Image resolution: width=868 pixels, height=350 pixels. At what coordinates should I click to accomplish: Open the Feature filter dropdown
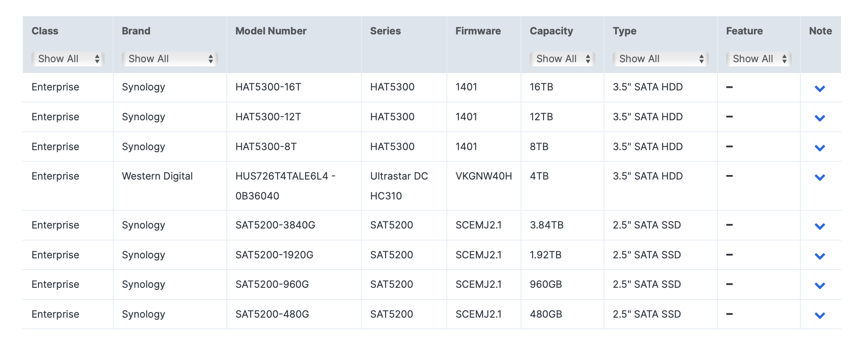[x=759, y=59]
